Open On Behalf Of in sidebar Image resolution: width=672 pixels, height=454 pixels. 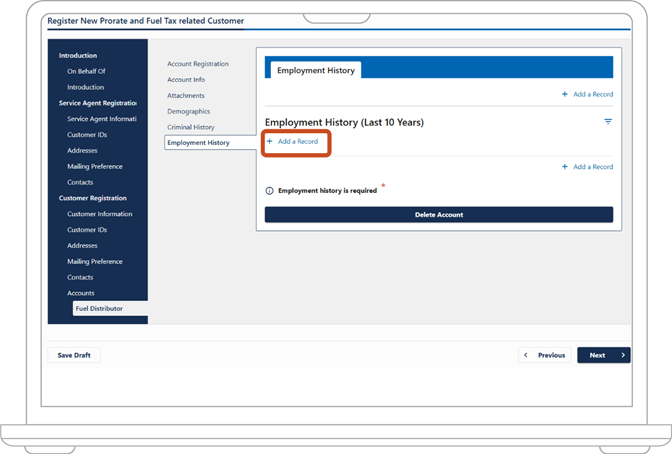pos(86,71)
